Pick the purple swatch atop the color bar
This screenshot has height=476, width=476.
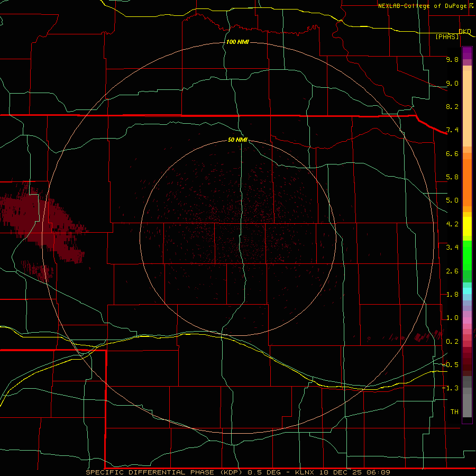pyautogui.click(x=467, y=53)
